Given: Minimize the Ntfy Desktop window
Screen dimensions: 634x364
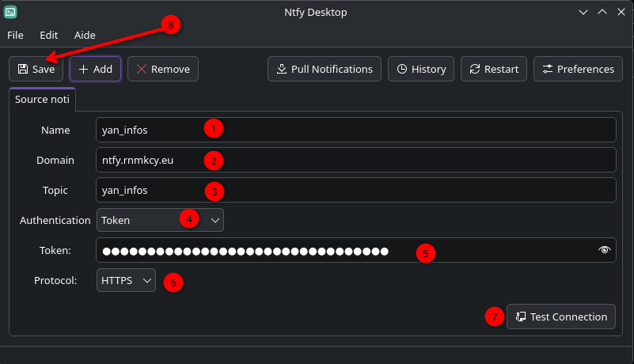Looking at the screenshot, I should point(583,12).
